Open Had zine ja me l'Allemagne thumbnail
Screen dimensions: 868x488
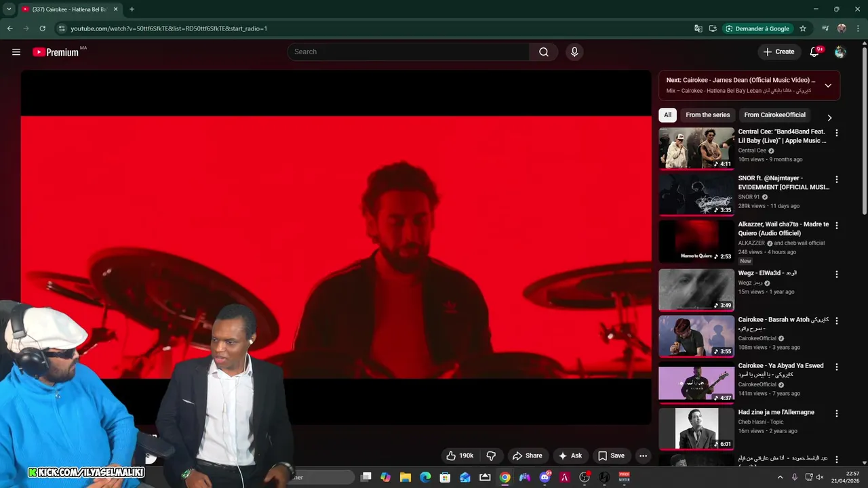point(696,428)
